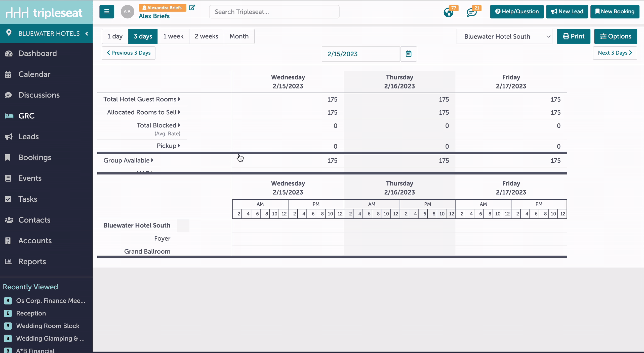This screenshot has width=644, height=353.
Task: Open the Options button
Action: (616, 36)
